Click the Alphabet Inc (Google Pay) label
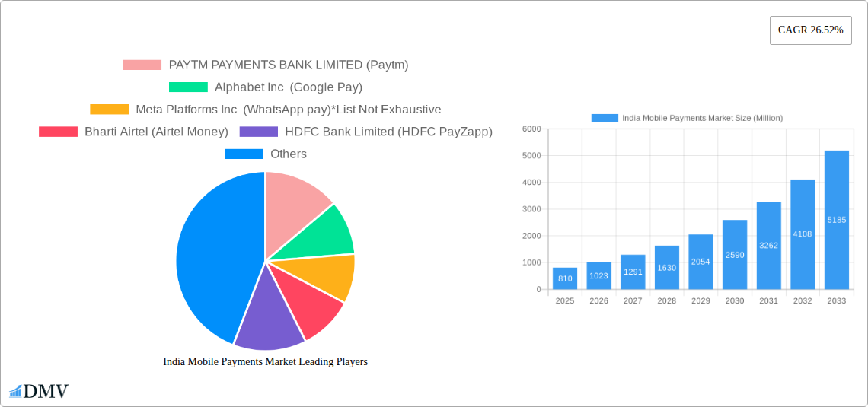The height and width of the screenshot is (407, 868). point(289,87)
